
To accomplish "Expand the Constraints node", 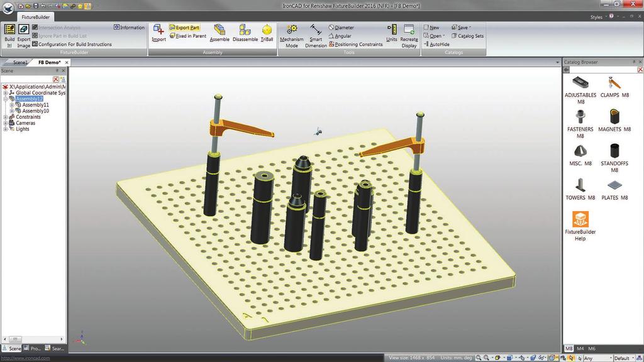I will (x=5, y=117).
